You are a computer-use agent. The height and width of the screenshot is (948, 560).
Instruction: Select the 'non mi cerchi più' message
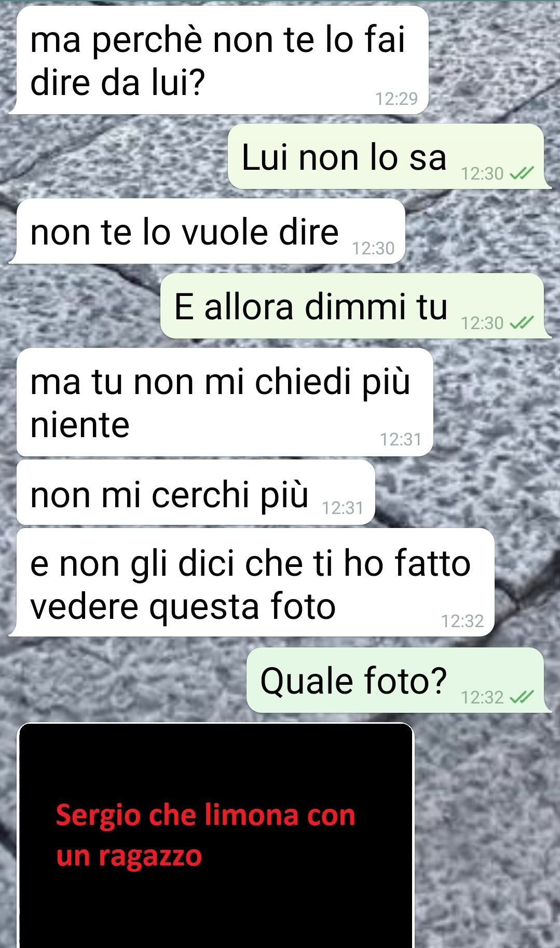(196, 492)
